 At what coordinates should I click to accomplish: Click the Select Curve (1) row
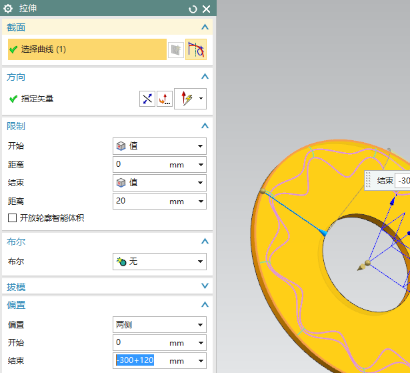(x=87, y=50)
